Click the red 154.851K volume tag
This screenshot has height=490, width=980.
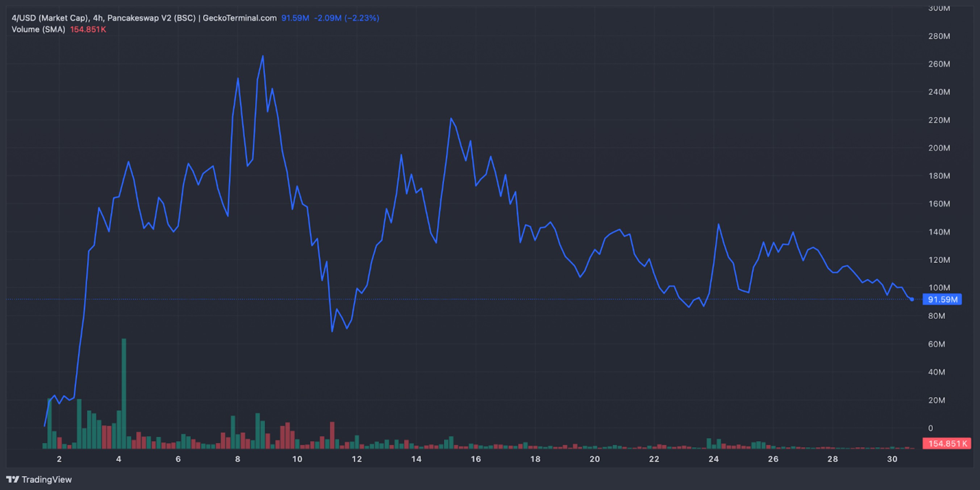pyautogui.click(x=947, y=444)
